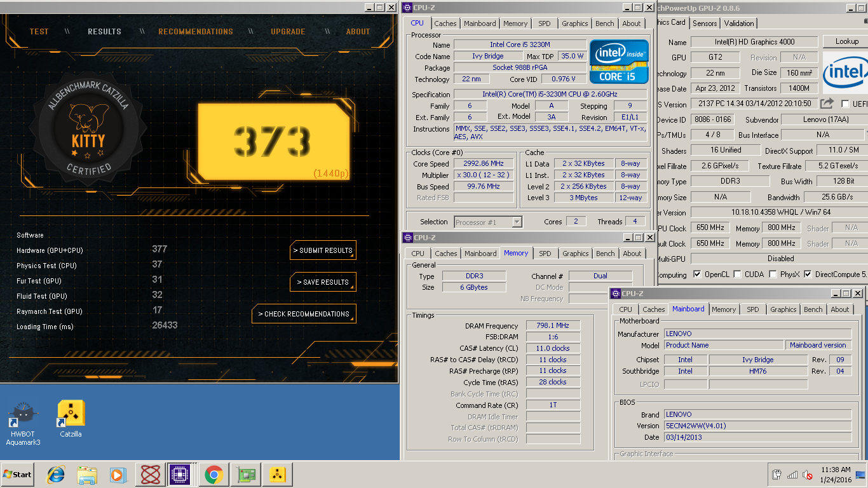Open the ABOUT tab in Catzilla

pos(358,31)
